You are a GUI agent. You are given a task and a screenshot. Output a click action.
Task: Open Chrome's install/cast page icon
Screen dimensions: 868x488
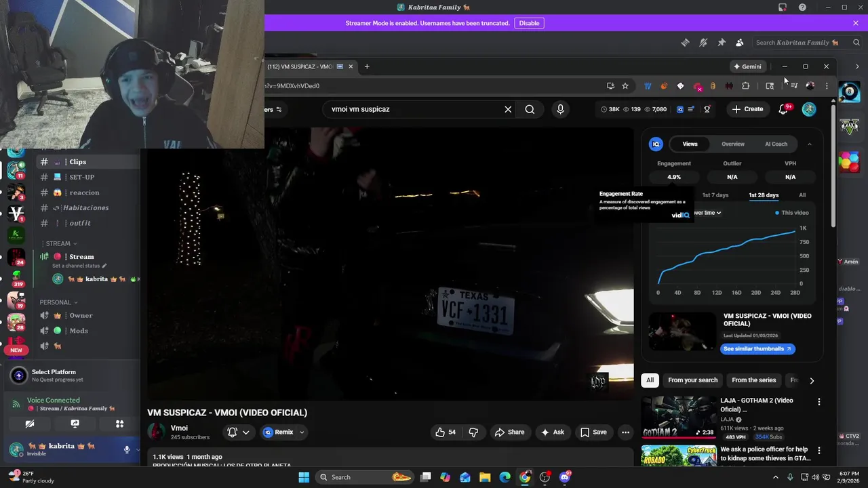click(610, 86)
